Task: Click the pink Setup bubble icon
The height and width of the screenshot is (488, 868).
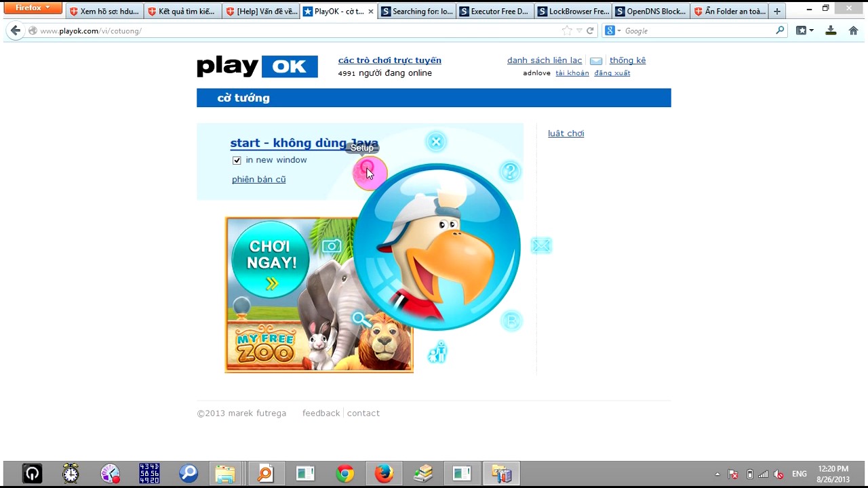Action: [x=370, y=173]
